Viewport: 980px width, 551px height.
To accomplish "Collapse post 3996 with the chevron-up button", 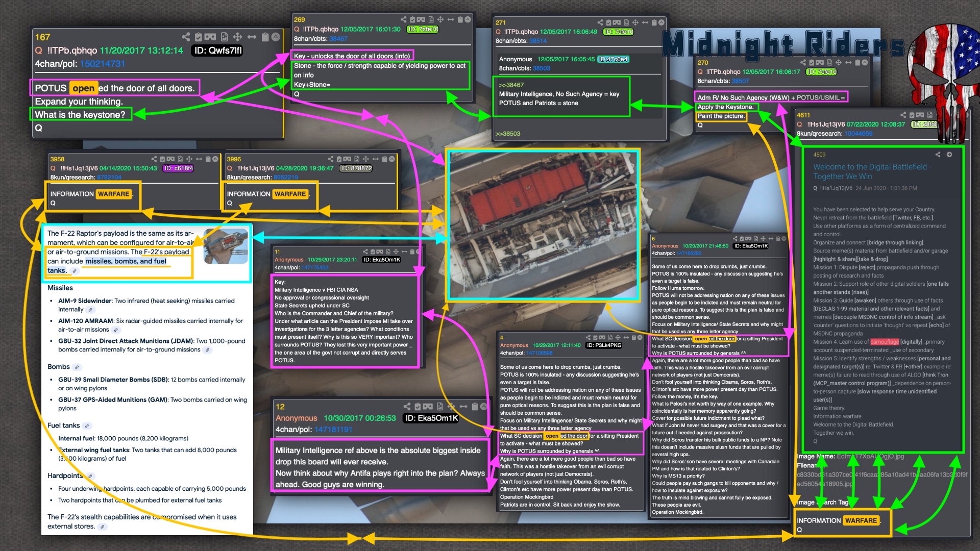I will click(x=392, y=159).
